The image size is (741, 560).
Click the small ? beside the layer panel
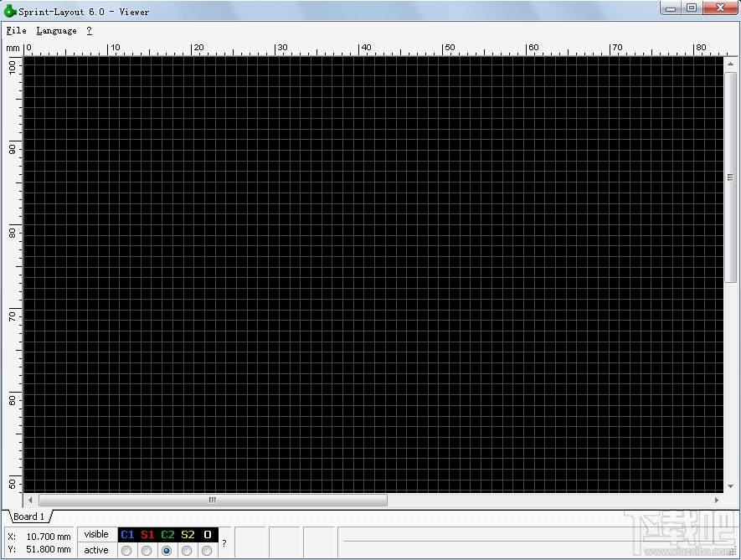coord(224,542)
